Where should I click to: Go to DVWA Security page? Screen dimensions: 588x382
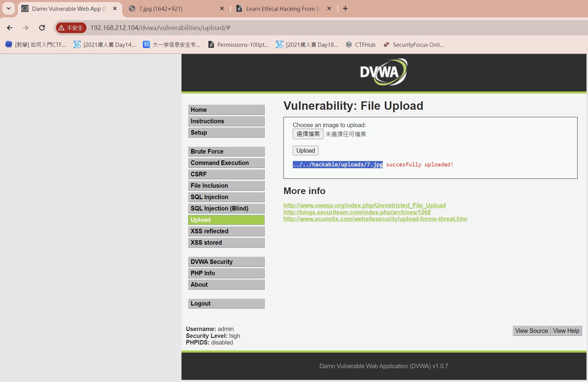click(x=226, y=262)
